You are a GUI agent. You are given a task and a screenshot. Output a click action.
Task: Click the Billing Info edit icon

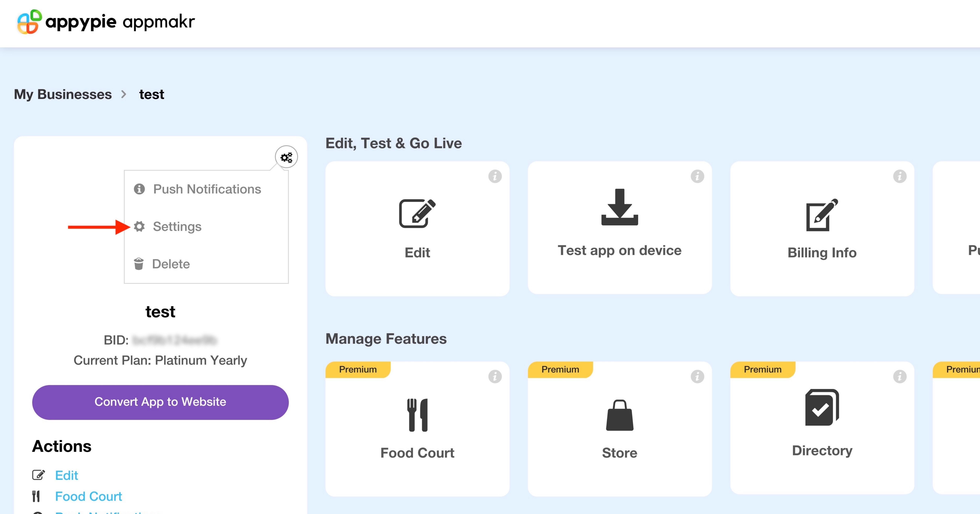pyautogui.click(x=822, y=215)
